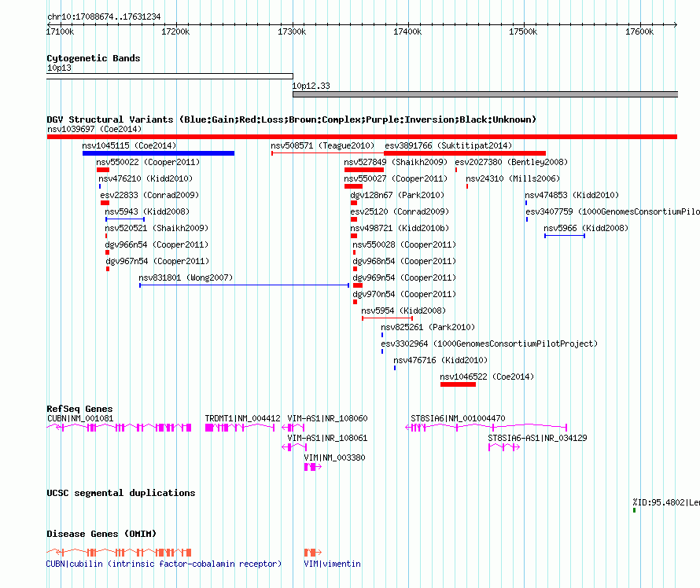
Task: Click the 10p12.33 cytogenetic band bar
Action: [485, 94]
